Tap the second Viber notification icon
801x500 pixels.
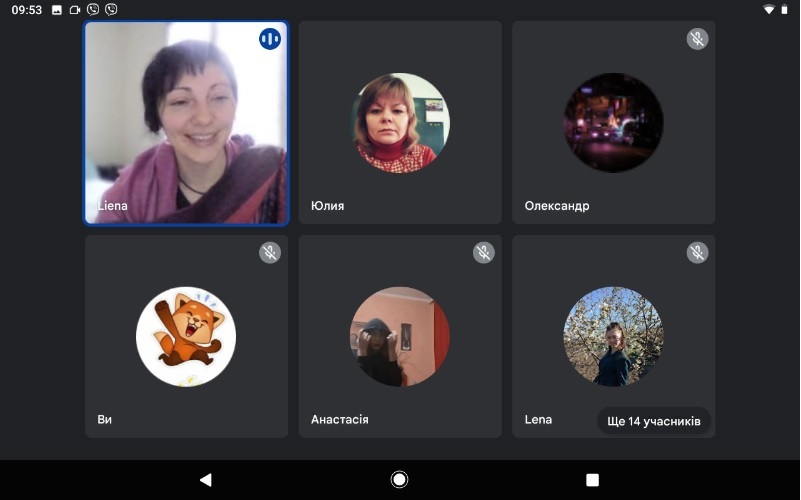coord(111,9)
